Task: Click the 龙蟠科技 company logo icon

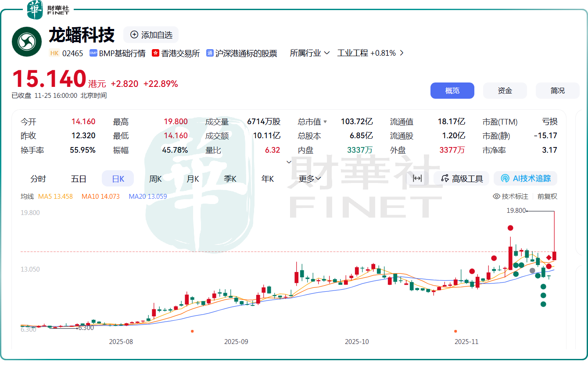Action: pyautogui.click(x=27, y=42)
